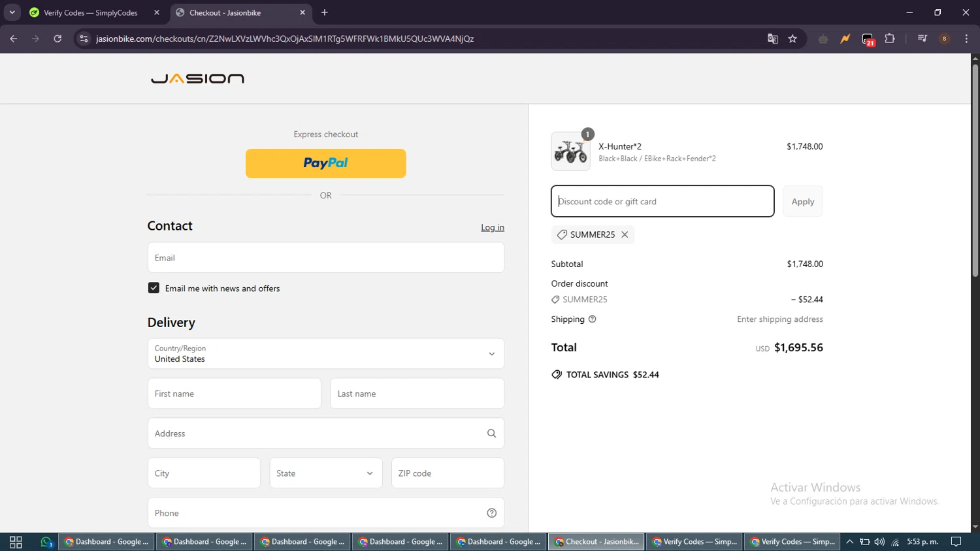Image resolution: width=980 pixels, height=551 pixels.
Task: Open the tab search dropdown arrow
Action: click(12, 12)
